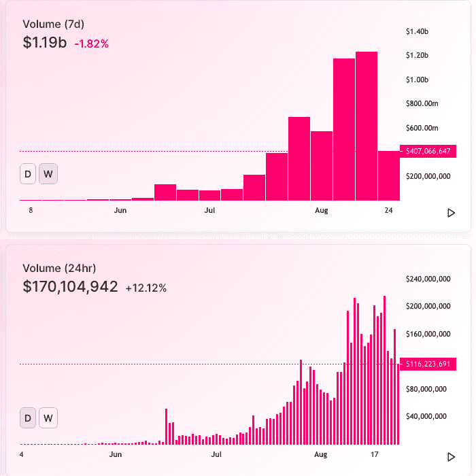
Task: Click the play arrow on the 24hr volume chart
Action: pyautogui.click(x=451, y=457)
